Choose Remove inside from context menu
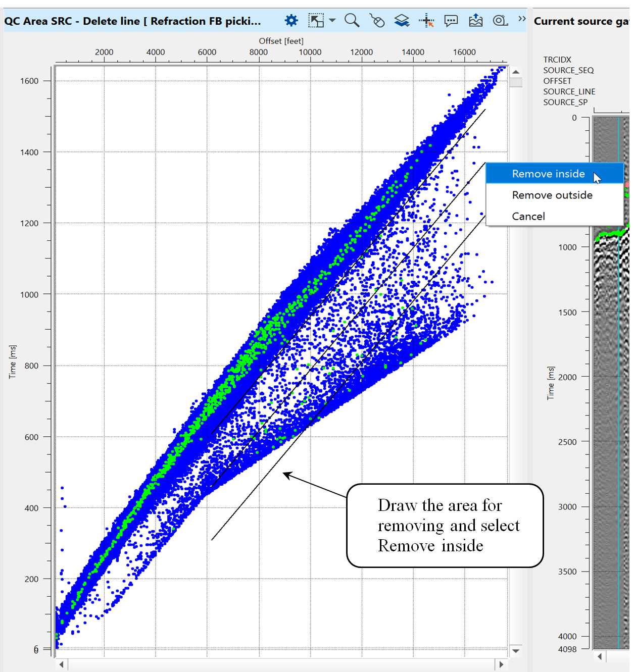This screenshot has height=672, width=633. point(548,174)
